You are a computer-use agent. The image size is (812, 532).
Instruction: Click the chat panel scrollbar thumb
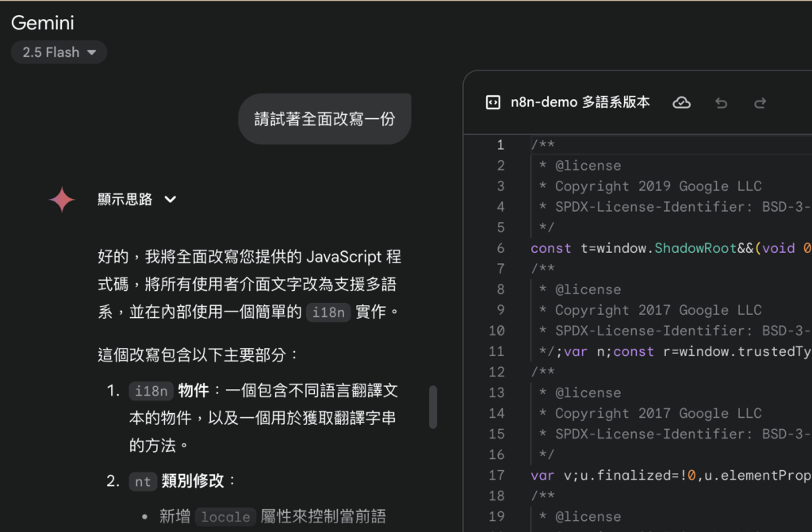tap(433, 408)
